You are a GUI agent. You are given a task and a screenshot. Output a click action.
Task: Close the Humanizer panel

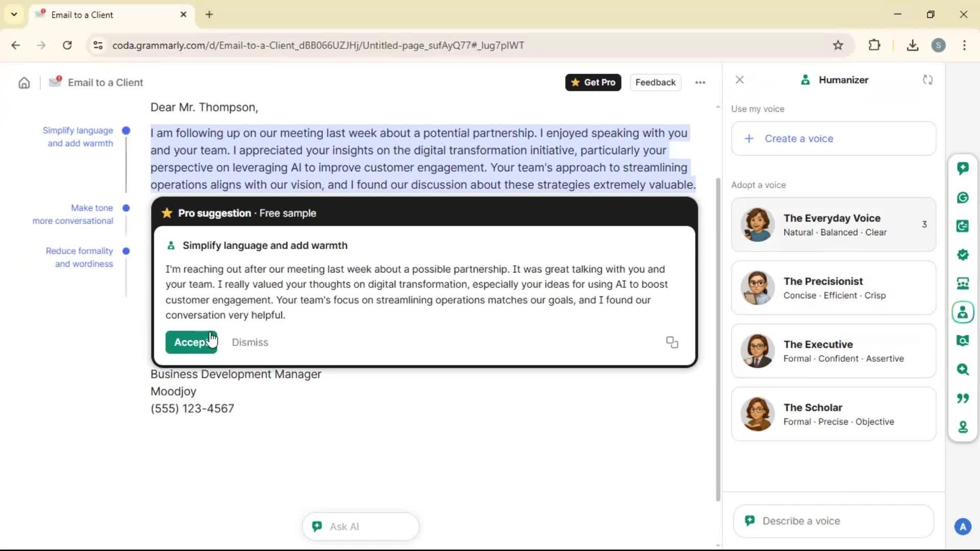coord(739,80)
